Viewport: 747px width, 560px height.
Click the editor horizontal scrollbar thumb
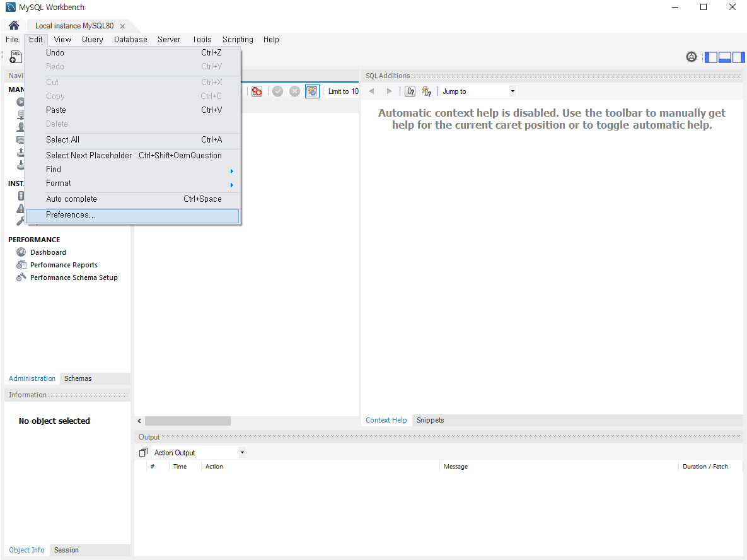pos(188,421)
